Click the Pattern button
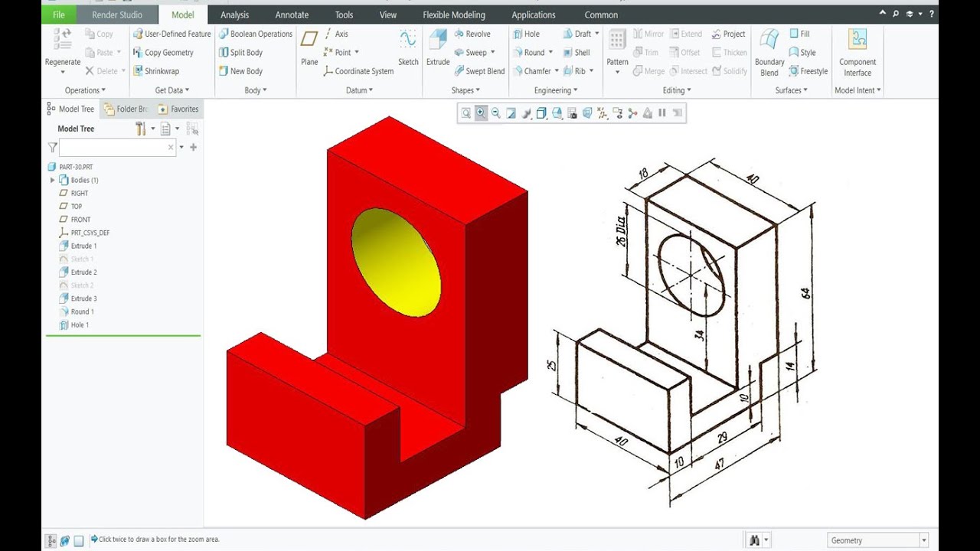 point(617,53)
